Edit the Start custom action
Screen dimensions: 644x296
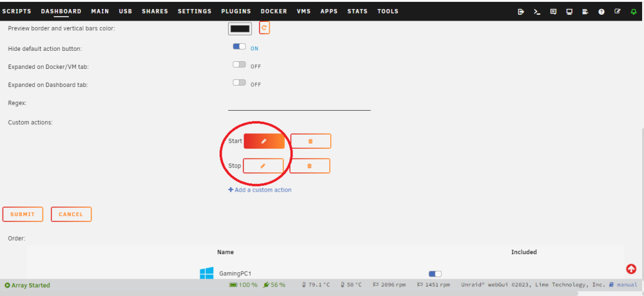click(x=264, y=141)
